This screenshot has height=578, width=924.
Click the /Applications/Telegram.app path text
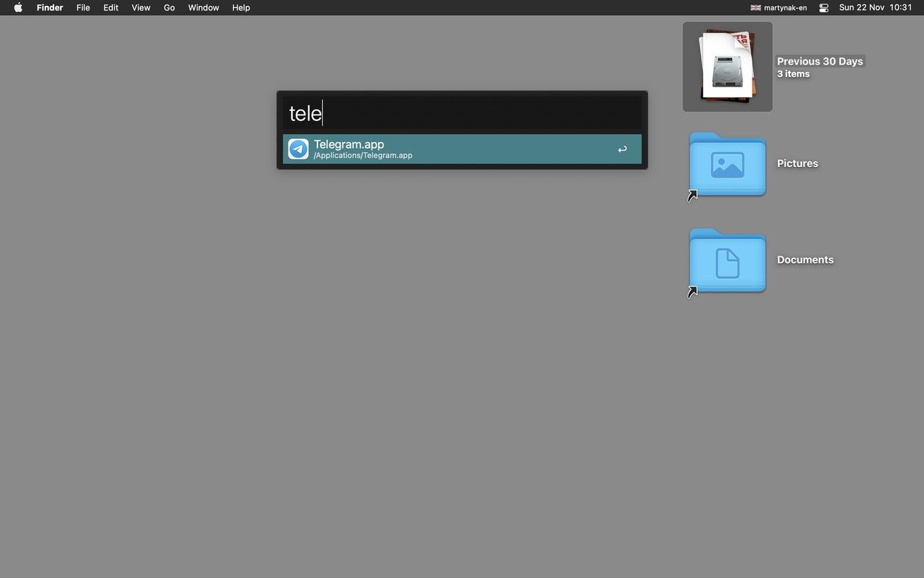pyautogui.click(x=363, y=156)
